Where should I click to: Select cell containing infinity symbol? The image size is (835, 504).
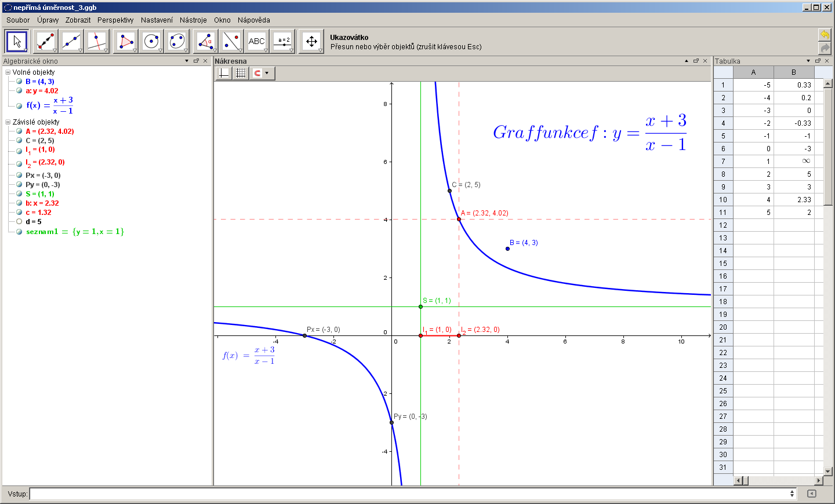[794, 162]
